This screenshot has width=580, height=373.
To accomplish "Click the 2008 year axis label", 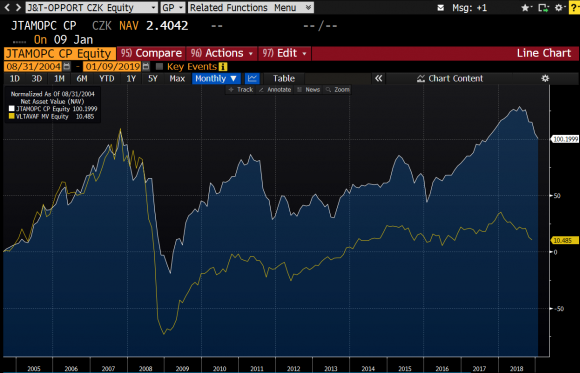I will click(145, 369).
